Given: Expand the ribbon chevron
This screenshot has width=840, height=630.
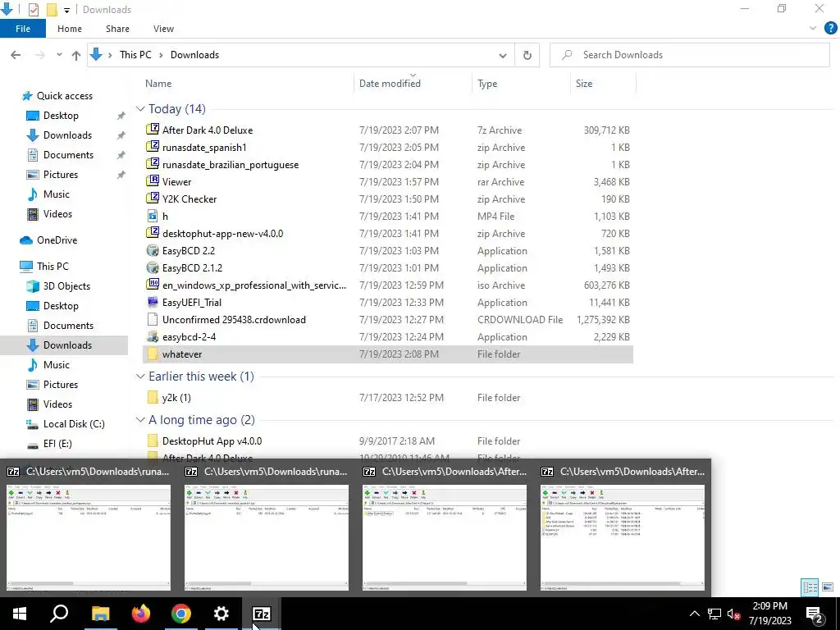Looking at the screenshot, I should [813, 29].
